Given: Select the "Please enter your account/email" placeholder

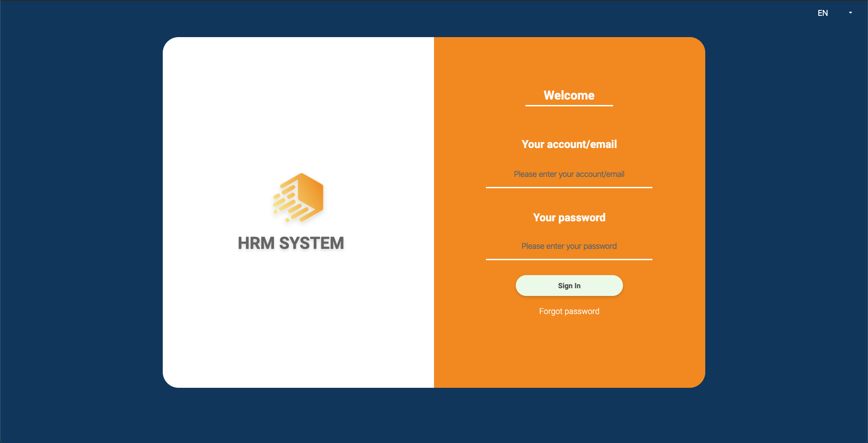Looking at the screenshot, I should pos(569,174).
